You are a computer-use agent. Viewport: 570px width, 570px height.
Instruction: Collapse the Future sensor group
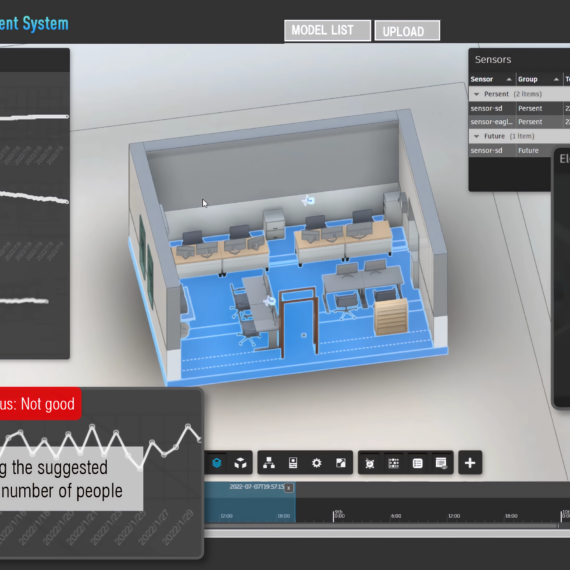(476, 136)
